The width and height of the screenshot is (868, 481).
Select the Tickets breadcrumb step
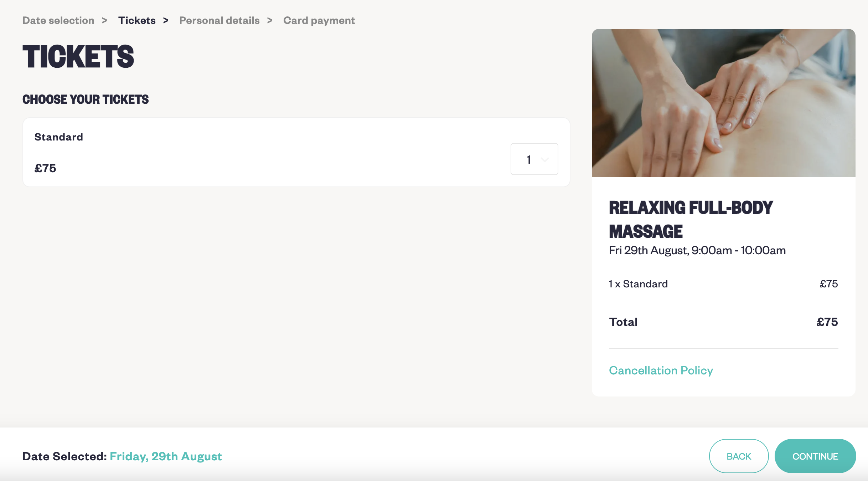(x=137, y=20)
